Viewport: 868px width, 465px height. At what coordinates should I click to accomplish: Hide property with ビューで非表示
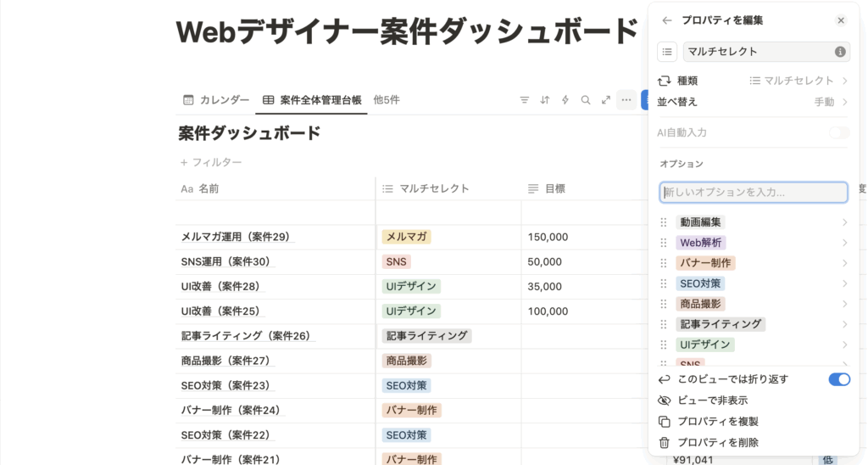coord(712,401)
